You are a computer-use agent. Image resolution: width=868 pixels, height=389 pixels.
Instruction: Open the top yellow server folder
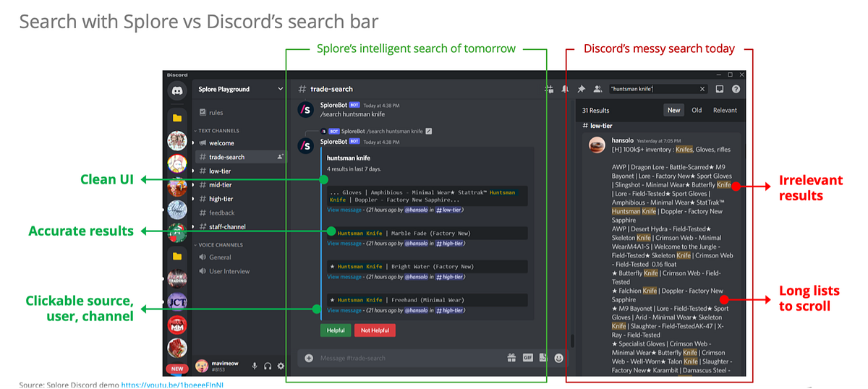pyautogui.click(x=177, y=117)
